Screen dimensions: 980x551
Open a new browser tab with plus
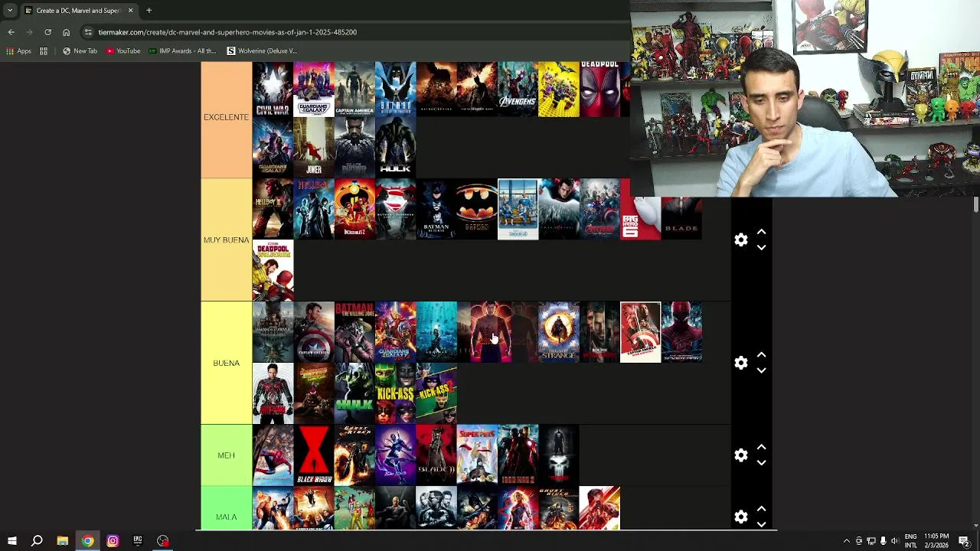tap(149, 11)
